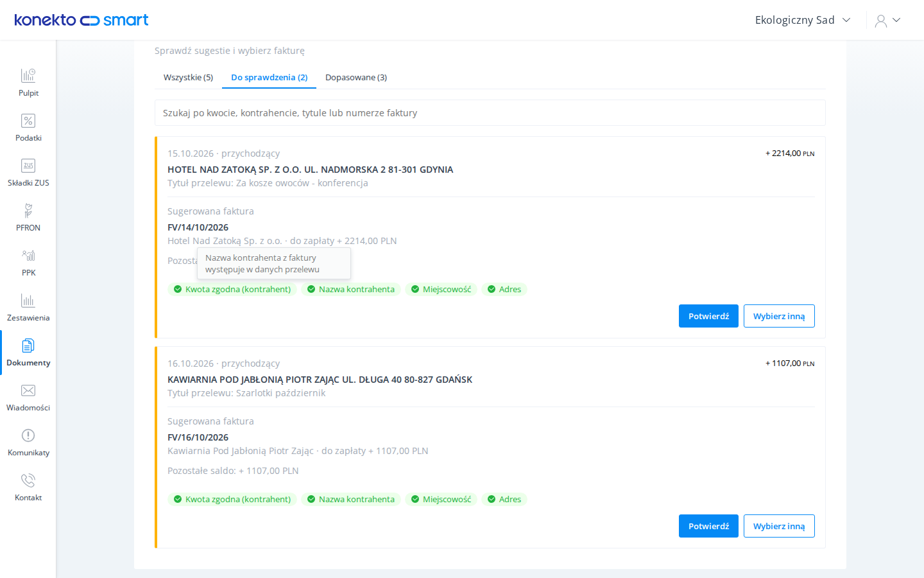The width and height of the screenshot is (924, 578).
Task: Go to Podatki percent icon
Action: (x=28, y=121)
